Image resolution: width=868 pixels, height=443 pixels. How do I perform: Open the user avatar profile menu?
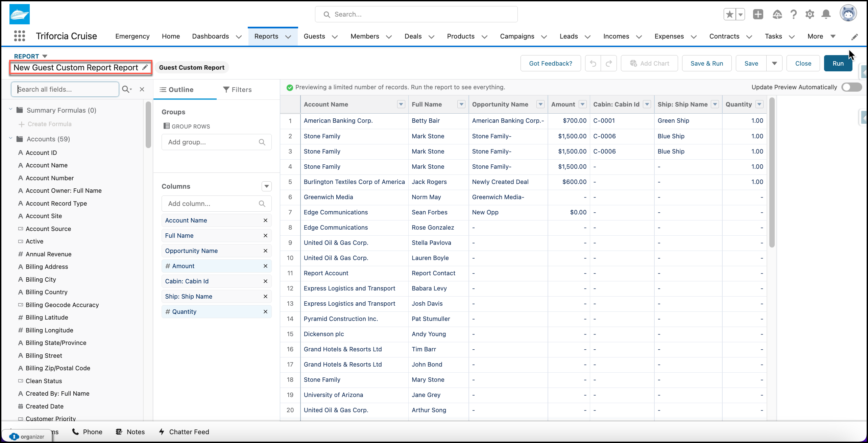coord(848,14)
